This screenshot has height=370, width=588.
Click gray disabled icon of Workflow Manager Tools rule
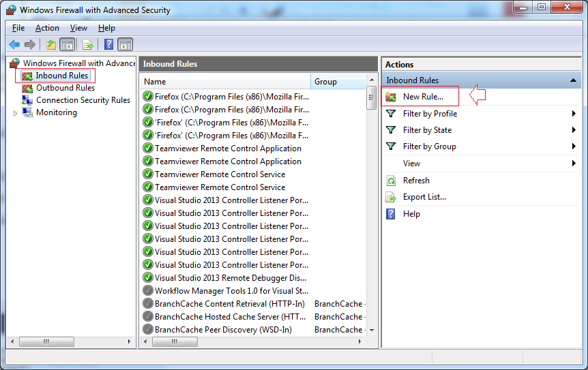click(x=148, y=290)
